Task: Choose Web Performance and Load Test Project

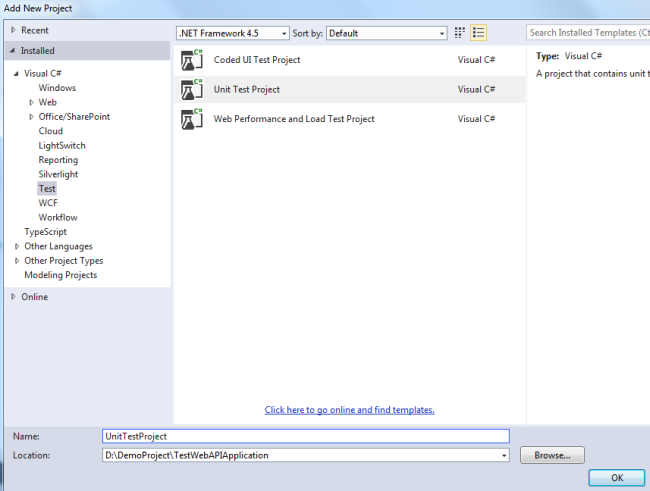Action: (x=350, y=119)
